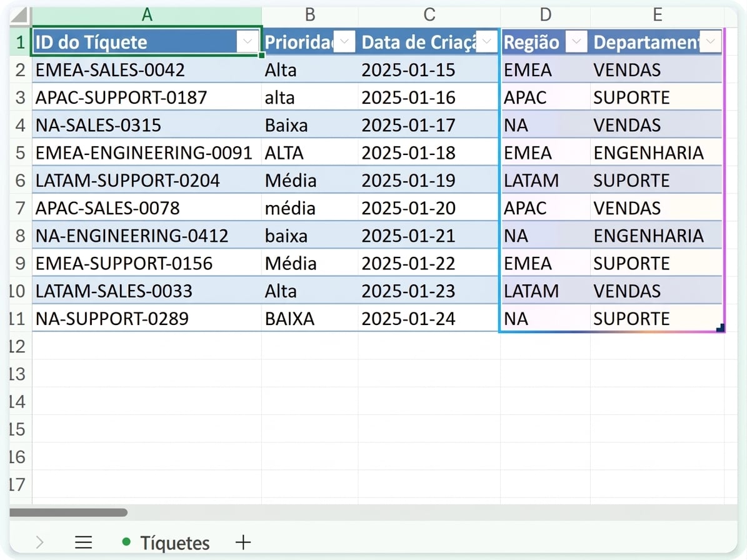Open the ID do Tíquete filter dropdown
The image size is (747, 560).
248,42
